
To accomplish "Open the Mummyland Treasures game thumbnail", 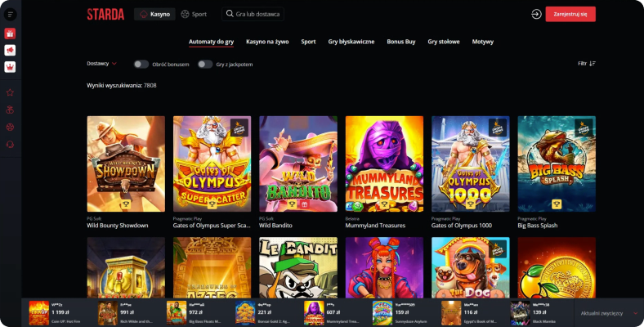I will pyautogui.click(x=384, y=164).
